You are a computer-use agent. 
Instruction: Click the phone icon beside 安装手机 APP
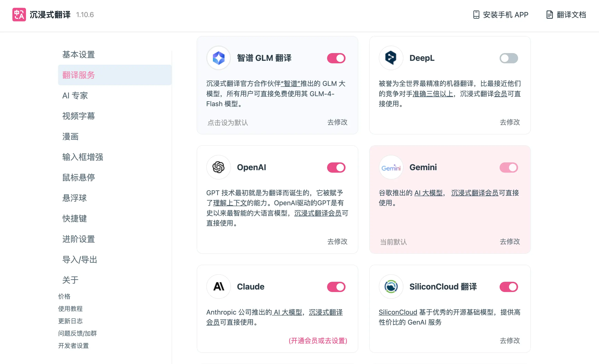tap(476, 15)
